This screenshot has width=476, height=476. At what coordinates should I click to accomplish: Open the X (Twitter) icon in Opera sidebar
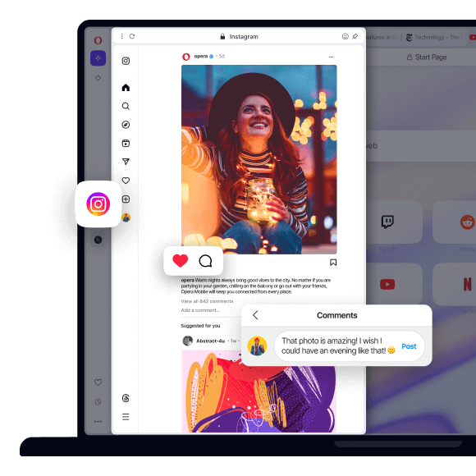click(98, 240)
